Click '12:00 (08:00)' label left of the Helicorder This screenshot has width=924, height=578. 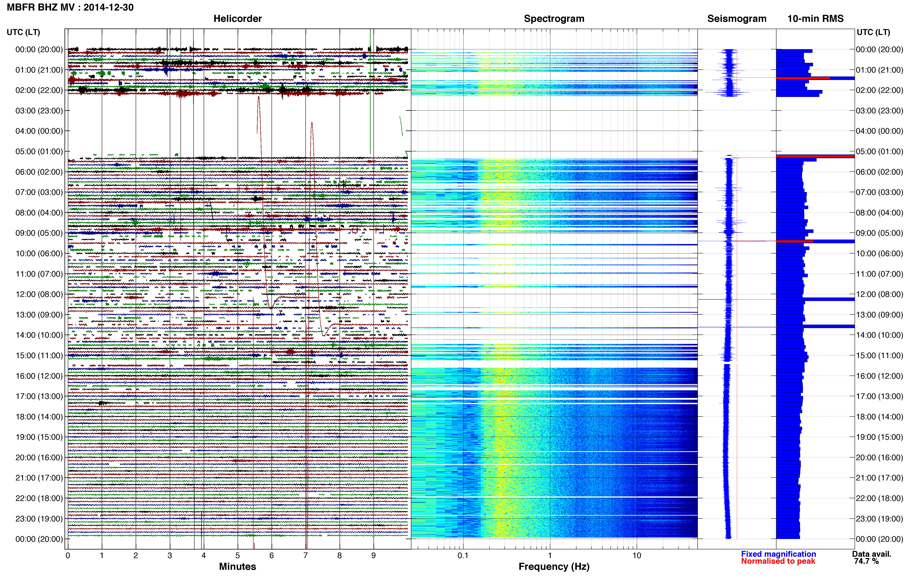[39, 294]
